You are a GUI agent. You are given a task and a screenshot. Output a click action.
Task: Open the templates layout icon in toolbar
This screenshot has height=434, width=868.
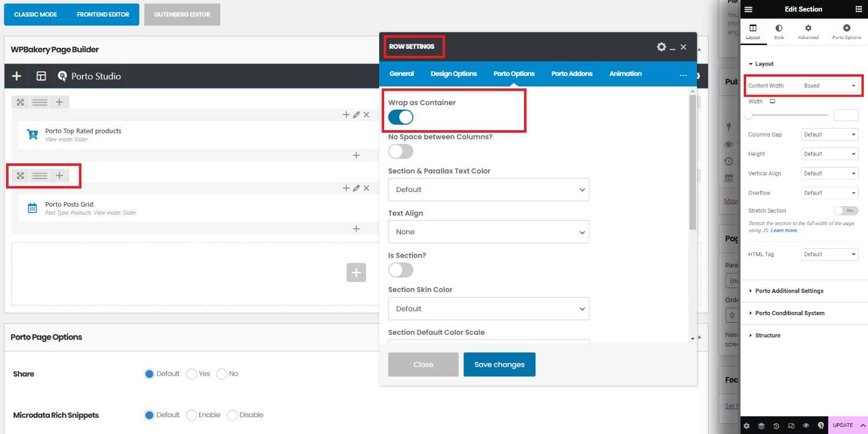coord(41,76)
